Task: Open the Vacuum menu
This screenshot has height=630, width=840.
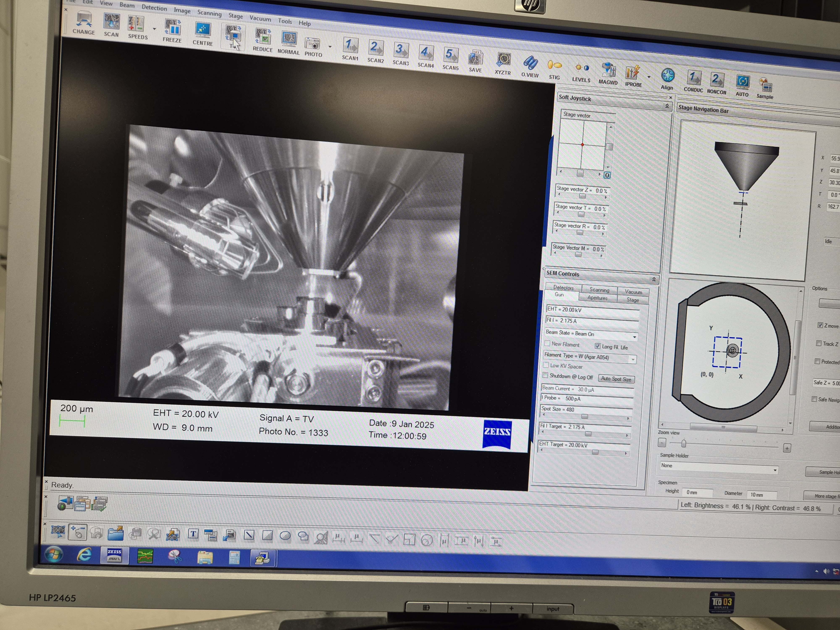Action: 260,18
